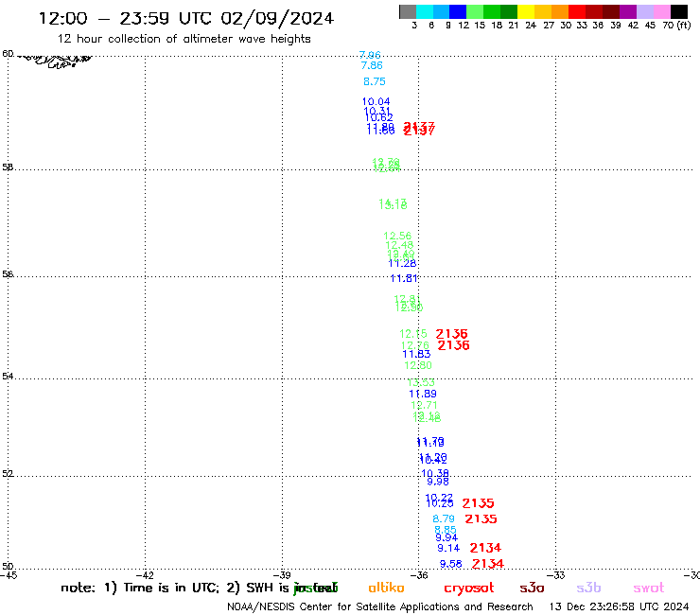
Task: Click the wave height value '11.89'
Action: pyautogui.click(x=423, y=394)
